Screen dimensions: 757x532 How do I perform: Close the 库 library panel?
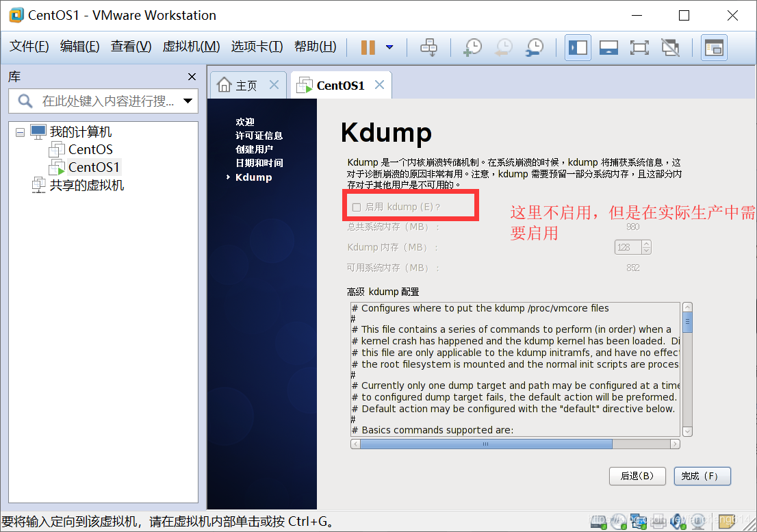coord(192,77)
